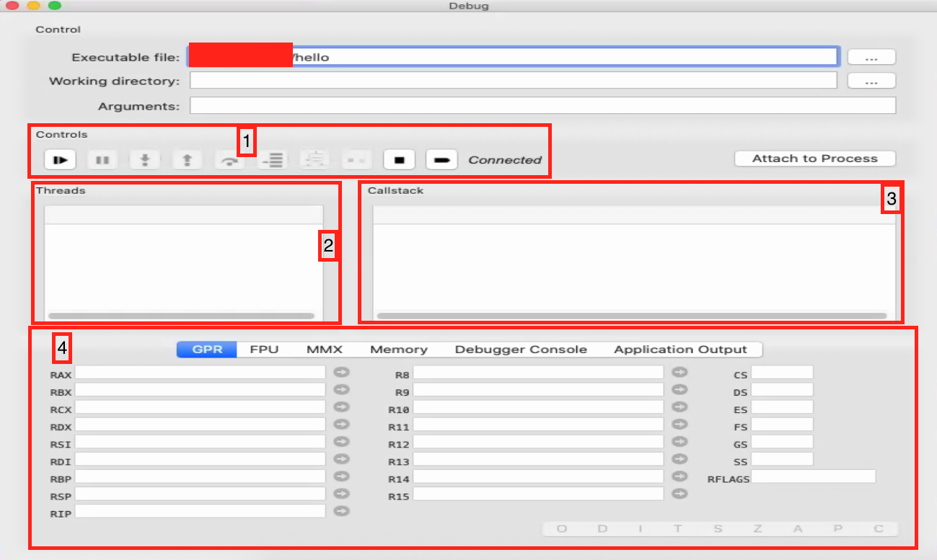Screen dimensions: 937x560
Task: Open the Debugger Console tab
Action: pos(520,350)
